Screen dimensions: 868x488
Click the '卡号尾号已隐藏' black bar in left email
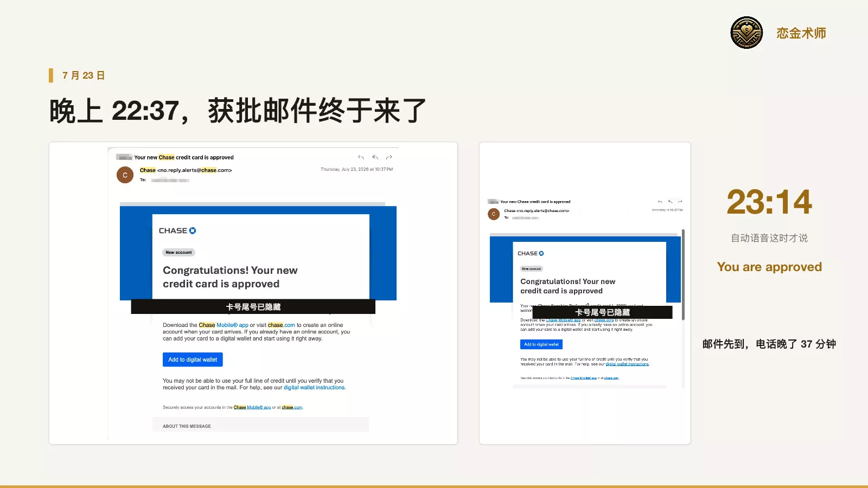click(x=253, y=307)
